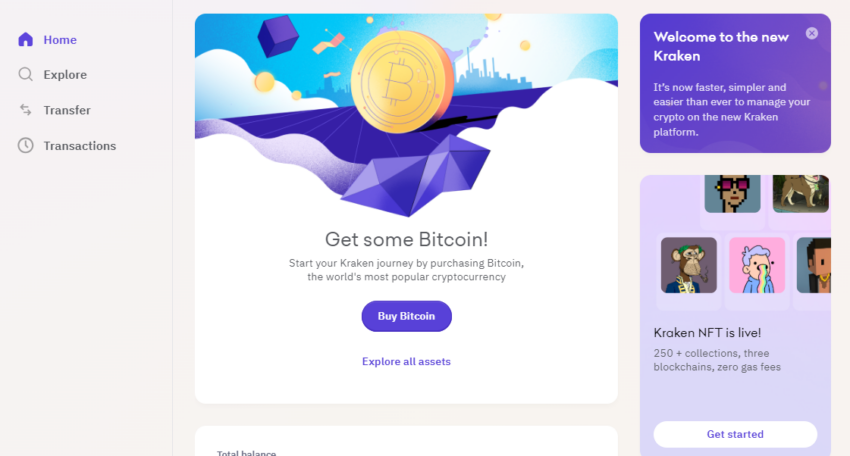Select the ape NFT thumbnail

(688, 265)
